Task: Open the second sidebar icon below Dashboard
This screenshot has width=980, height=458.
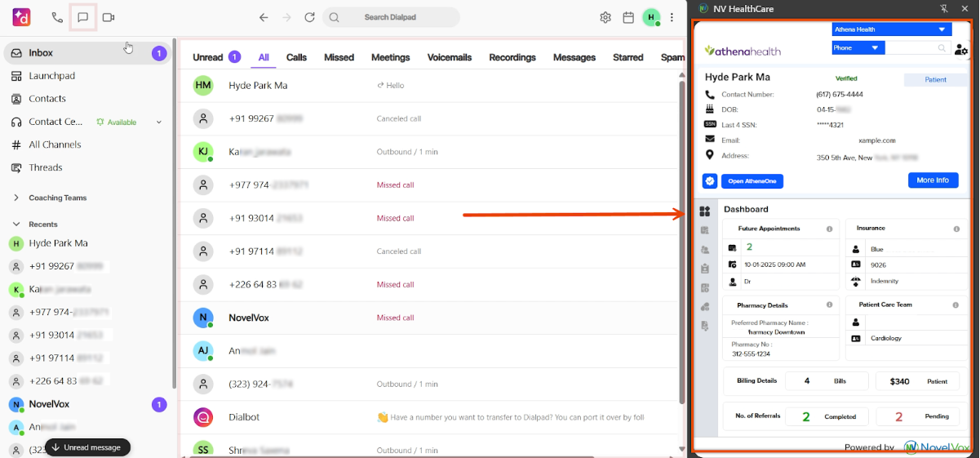Action: coord(705,230)
